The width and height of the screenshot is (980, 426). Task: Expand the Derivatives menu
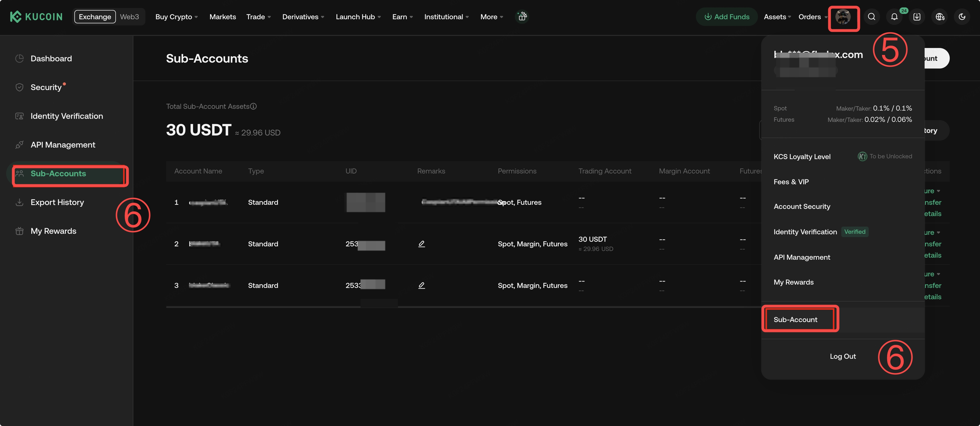(303, 17)
